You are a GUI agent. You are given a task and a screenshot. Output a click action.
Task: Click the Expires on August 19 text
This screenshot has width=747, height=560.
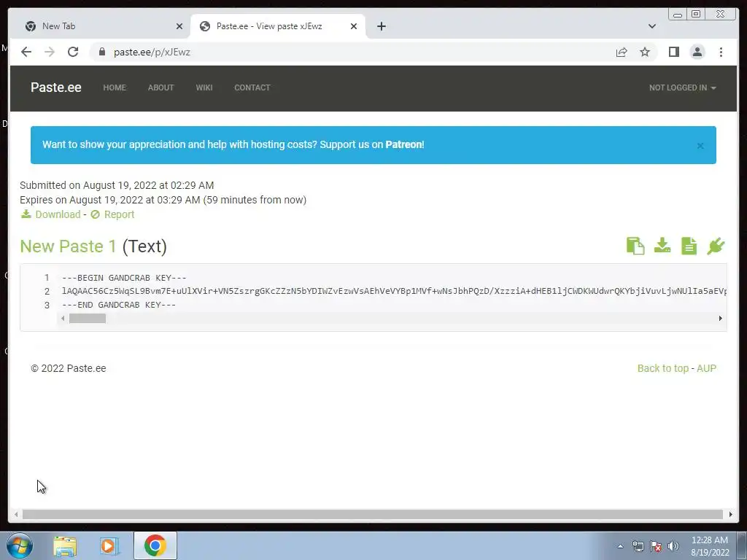pos(163,200)
